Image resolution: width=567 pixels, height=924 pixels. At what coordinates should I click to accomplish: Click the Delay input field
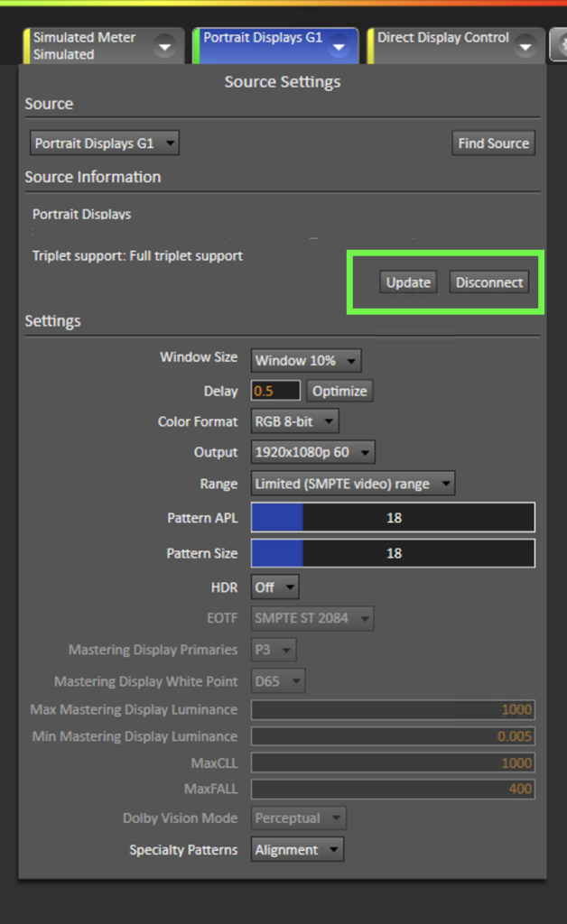coord(275,391)
